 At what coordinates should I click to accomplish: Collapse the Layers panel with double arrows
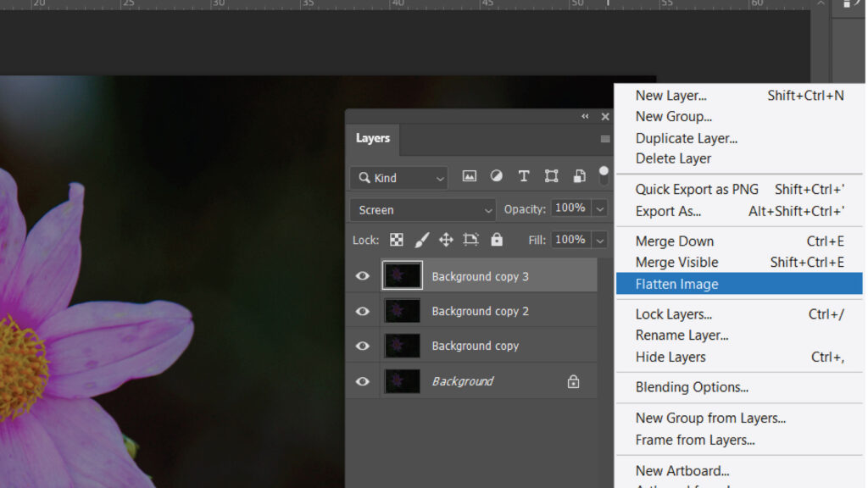point(585,116)
